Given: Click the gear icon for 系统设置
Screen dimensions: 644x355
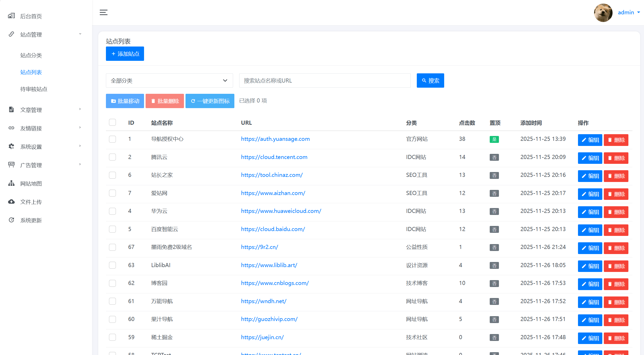Looking at the screenshot, I should coord(11,146).
